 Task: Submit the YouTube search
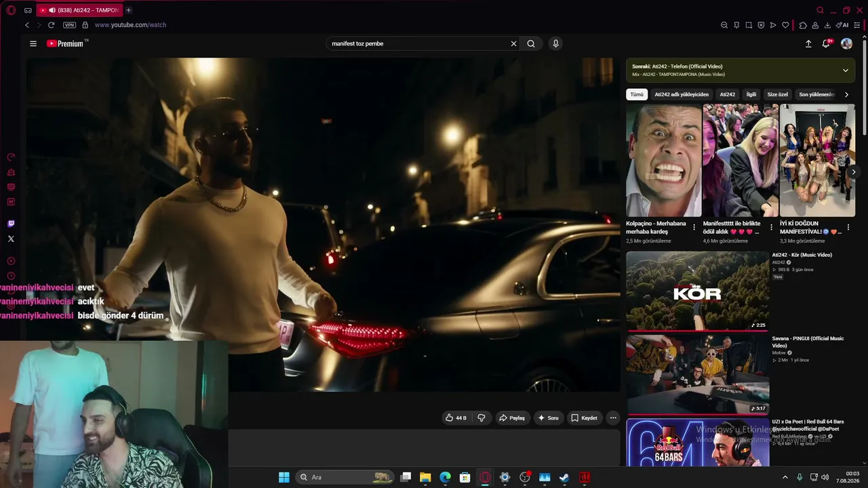tap(531, 43)
